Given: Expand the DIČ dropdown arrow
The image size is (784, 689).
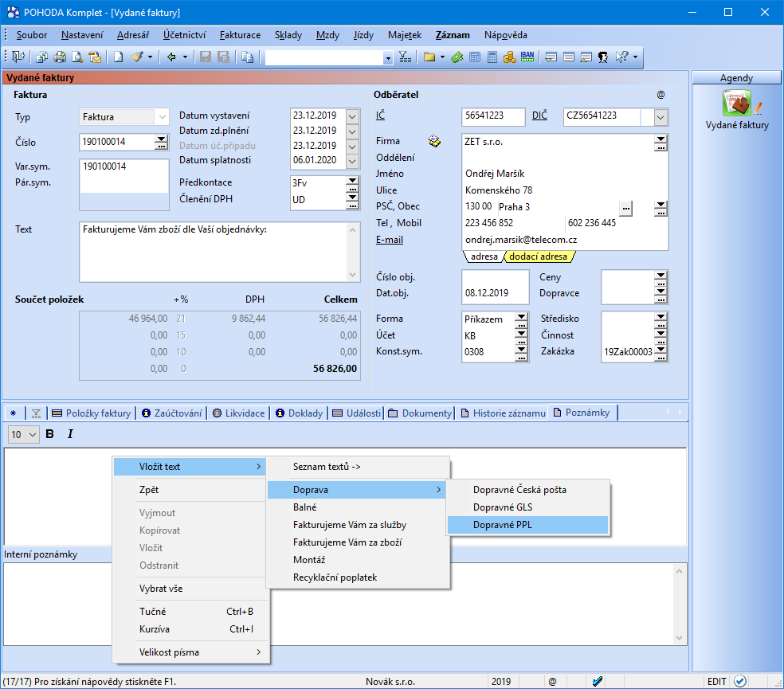Looking at the screenshot, I should (661, 118).
